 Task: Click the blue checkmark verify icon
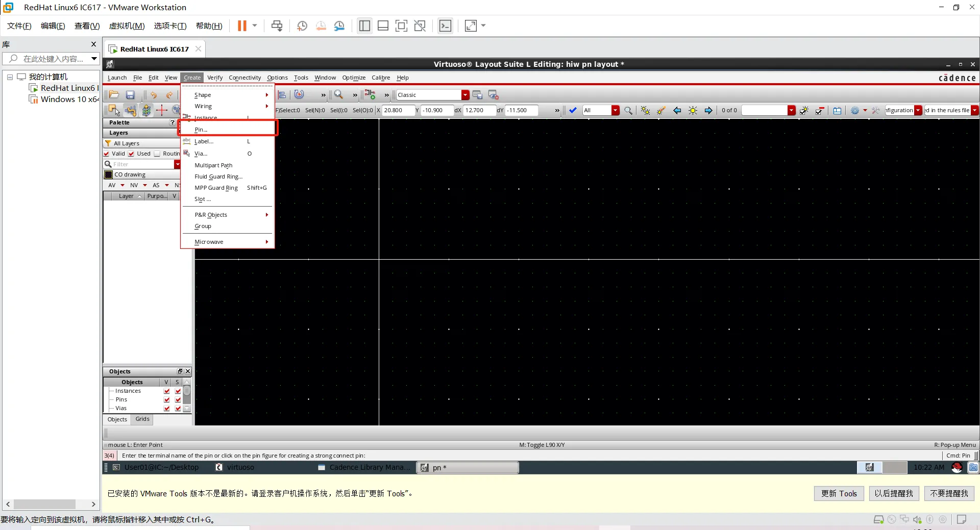573,111
